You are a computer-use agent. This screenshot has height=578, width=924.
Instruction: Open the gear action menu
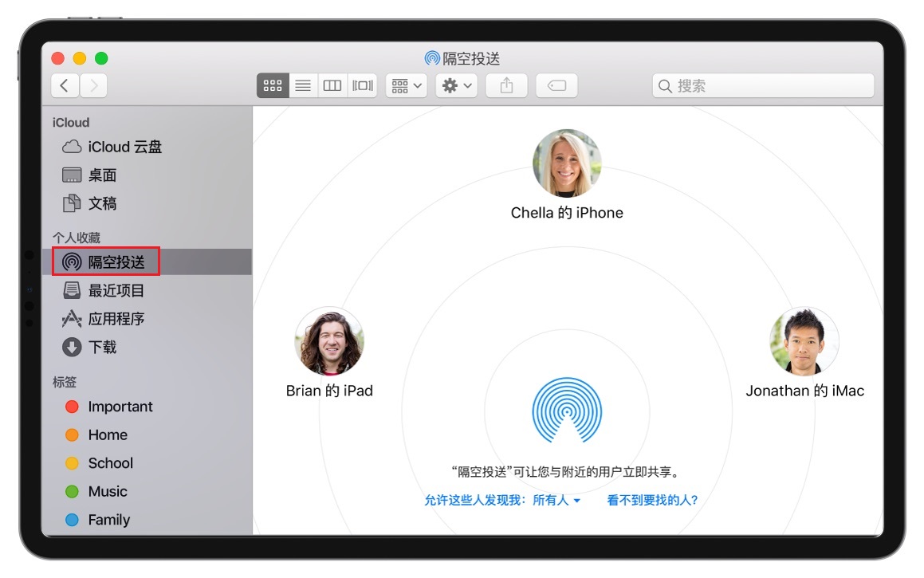pyautogui.click(x=457, y=86)
